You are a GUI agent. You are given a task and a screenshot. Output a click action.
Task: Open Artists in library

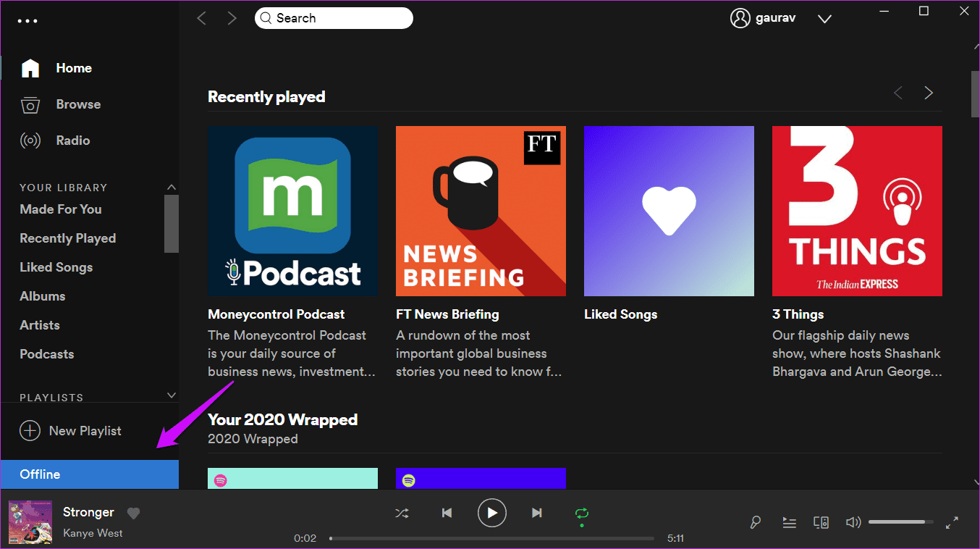[40, 325]
